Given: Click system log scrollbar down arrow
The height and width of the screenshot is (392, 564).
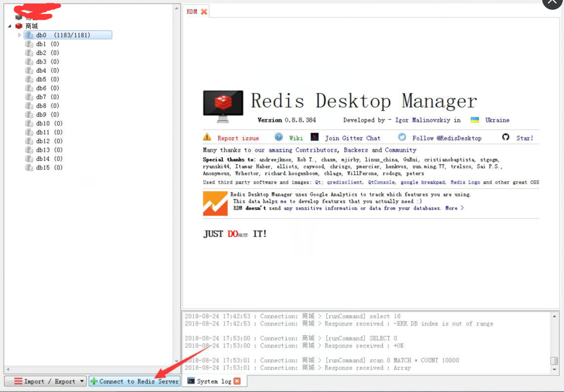Looking at the screenshot, I should (554, 369).
